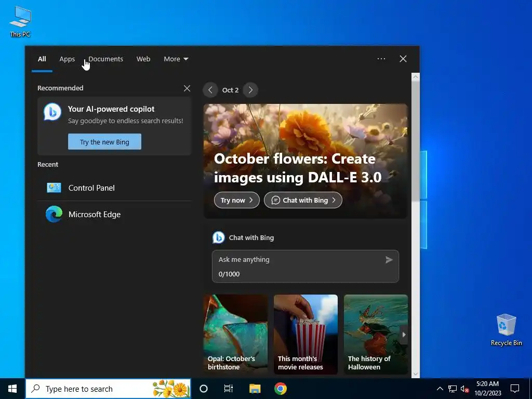Switch to the Documents search tab
Screen dimensions: 532x399
[105, 59]
